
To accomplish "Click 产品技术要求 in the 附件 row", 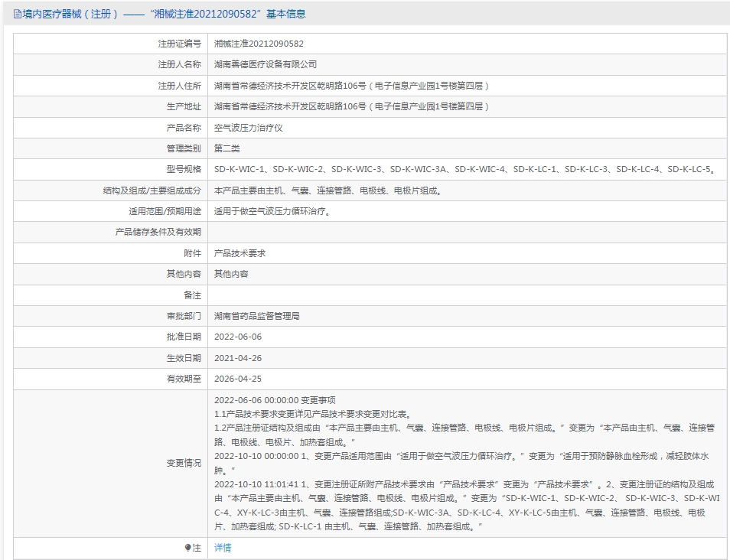I will point(240,252).
